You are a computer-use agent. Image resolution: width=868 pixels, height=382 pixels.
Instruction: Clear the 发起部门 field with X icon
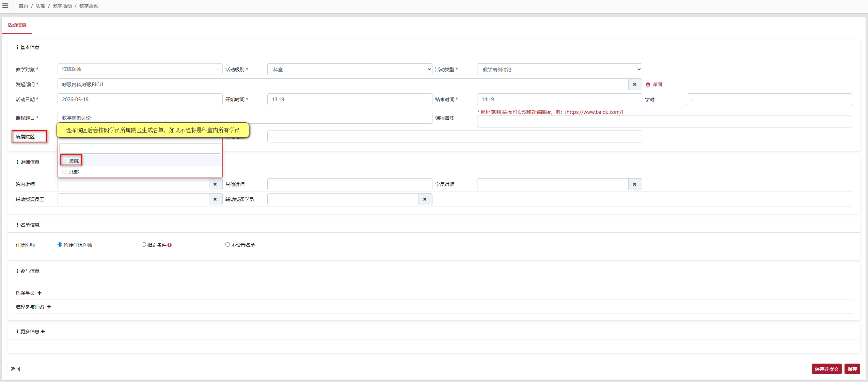[x=635, y=85]
